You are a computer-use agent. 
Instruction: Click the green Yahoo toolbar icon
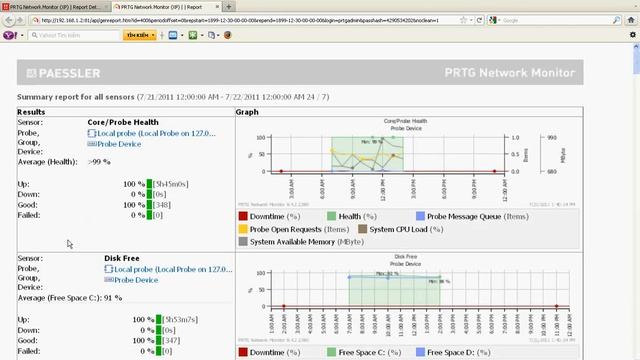[x=193, y=36]
